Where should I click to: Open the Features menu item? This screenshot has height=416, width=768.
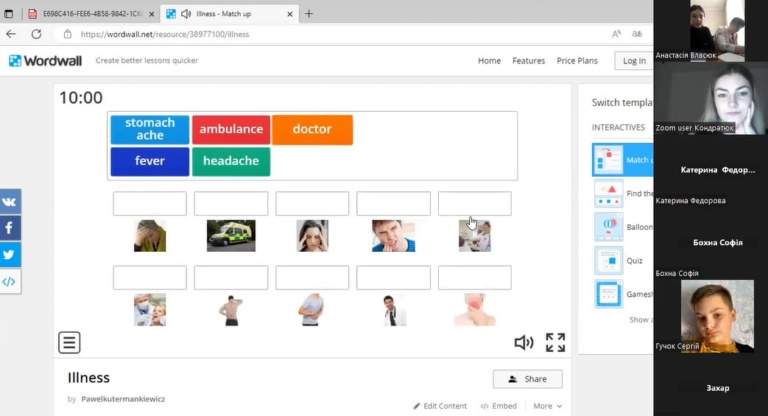click(x=528, y=61)
